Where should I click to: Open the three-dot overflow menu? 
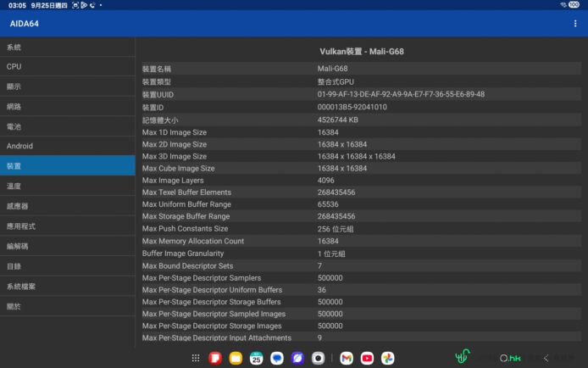point(575,23)
